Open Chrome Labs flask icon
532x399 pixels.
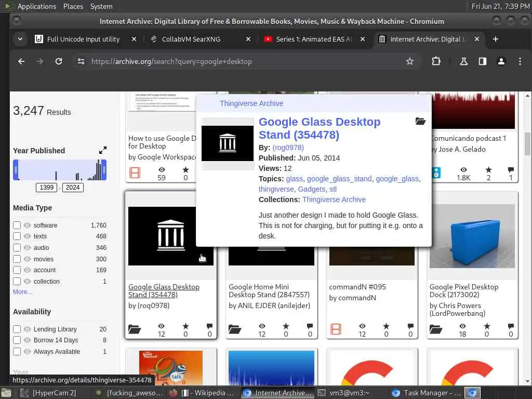pos(463,61)
